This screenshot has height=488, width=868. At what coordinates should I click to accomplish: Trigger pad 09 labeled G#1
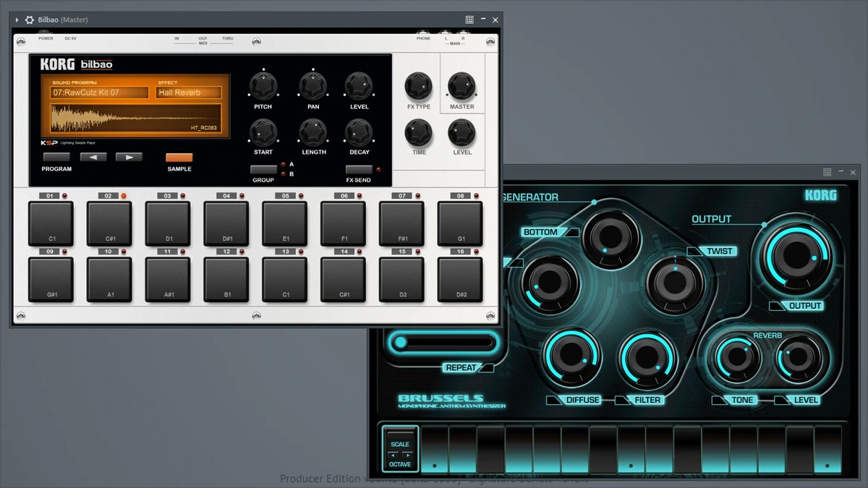coord(51,279)
